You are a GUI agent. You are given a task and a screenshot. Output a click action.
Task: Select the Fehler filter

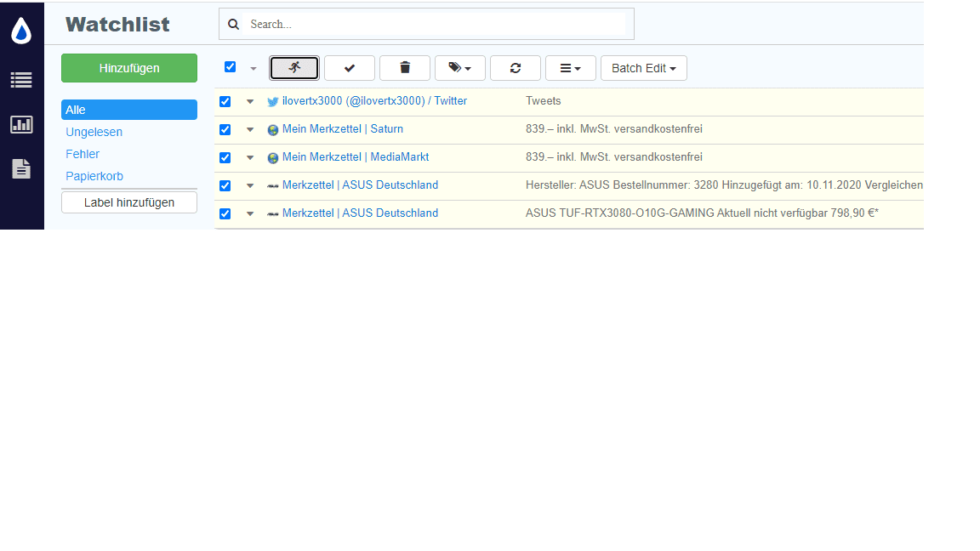pyautogui.click(x=83, y=154)
